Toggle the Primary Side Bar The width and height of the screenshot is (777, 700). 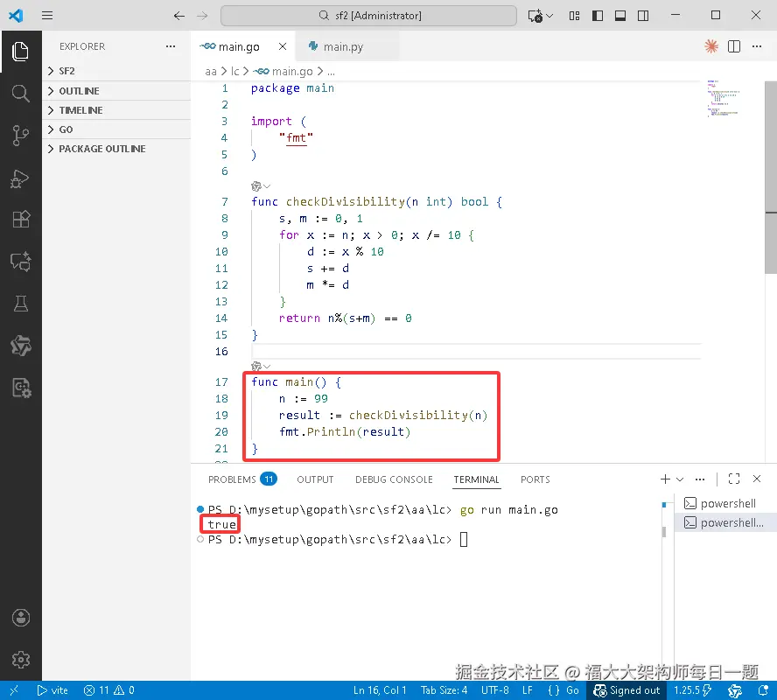point(598,16)
